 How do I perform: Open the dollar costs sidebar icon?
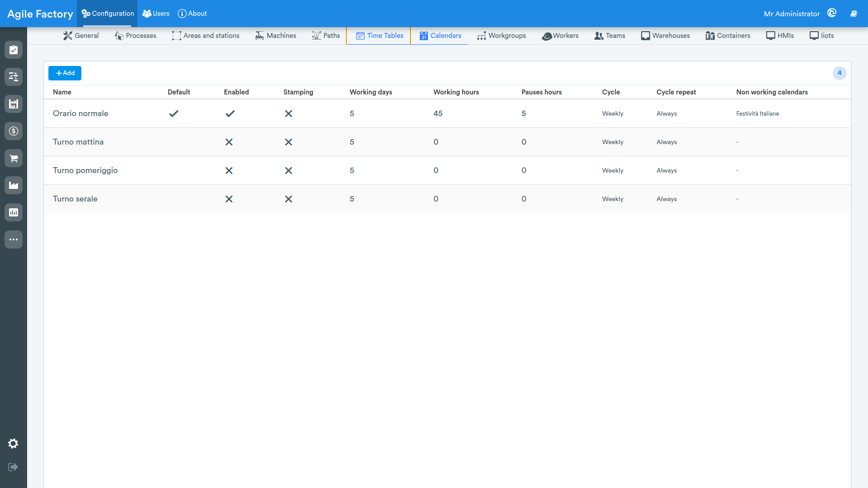pyautogui.click(x=14, y=131)
